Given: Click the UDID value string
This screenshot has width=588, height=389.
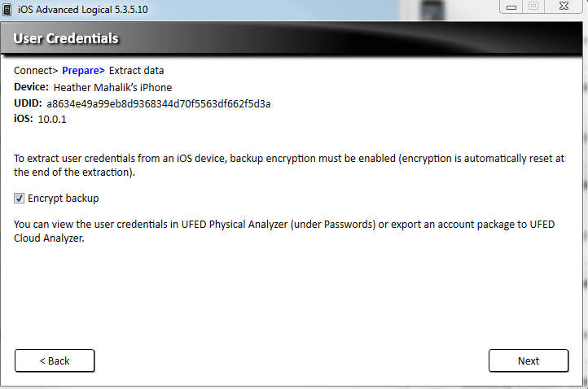Looking at the screenshot, I should click(159, 104).
